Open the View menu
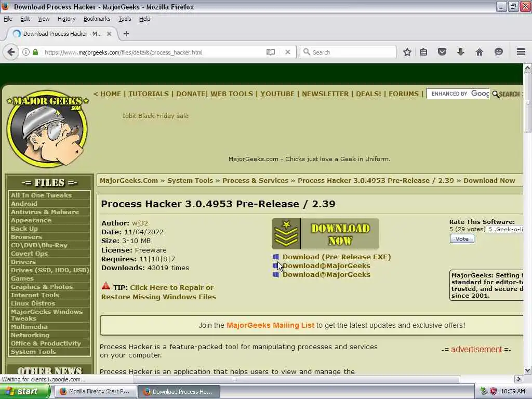Viewport: 532px width, 399px height. 44,19
